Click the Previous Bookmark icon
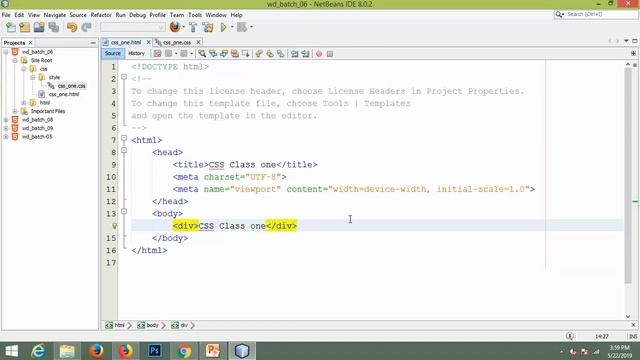Image resolution: width=640 pixels, height=360 pixels. (x=259, y=53)
